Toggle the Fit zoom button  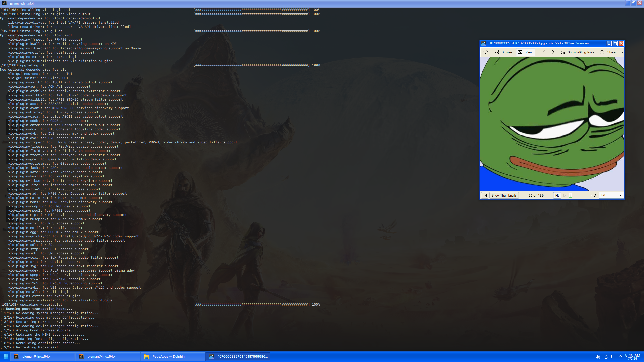tap(557, 195)
